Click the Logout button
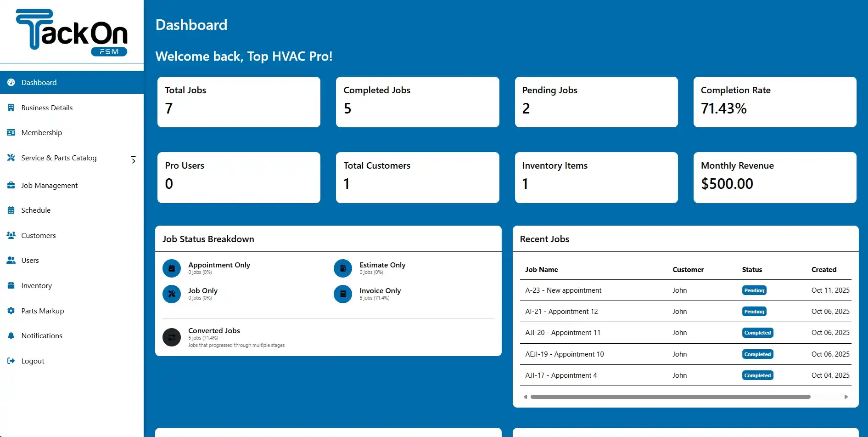The height and width of the screenshot is (437, 868). (33, 361)
